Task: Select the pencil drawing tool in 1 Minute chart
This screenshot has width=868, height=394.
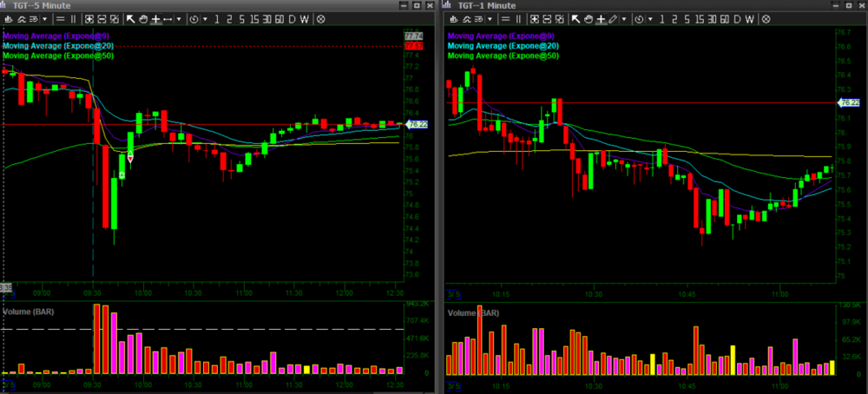Action: coord(613,18)
